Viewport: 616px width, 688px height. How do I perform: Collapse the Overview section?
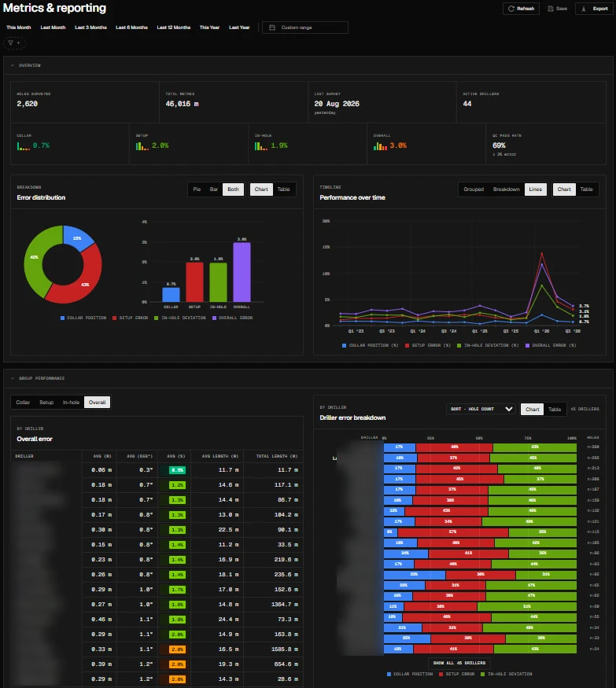(13, 65)
